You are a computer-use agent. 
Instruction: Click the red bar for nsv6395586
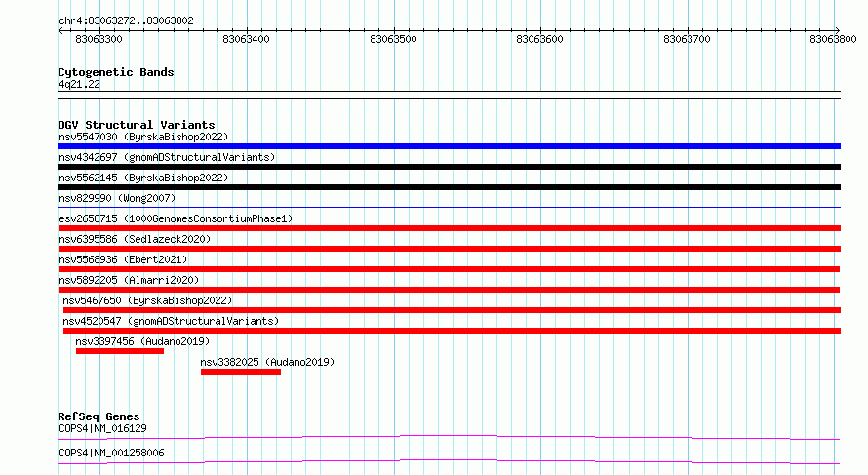point(449,249)
